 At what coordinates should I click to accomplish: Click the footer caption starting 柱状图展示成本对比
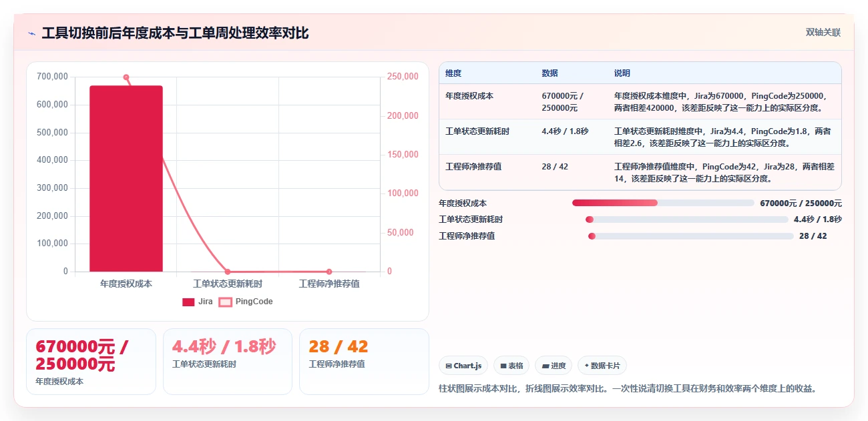coord(628,388)
